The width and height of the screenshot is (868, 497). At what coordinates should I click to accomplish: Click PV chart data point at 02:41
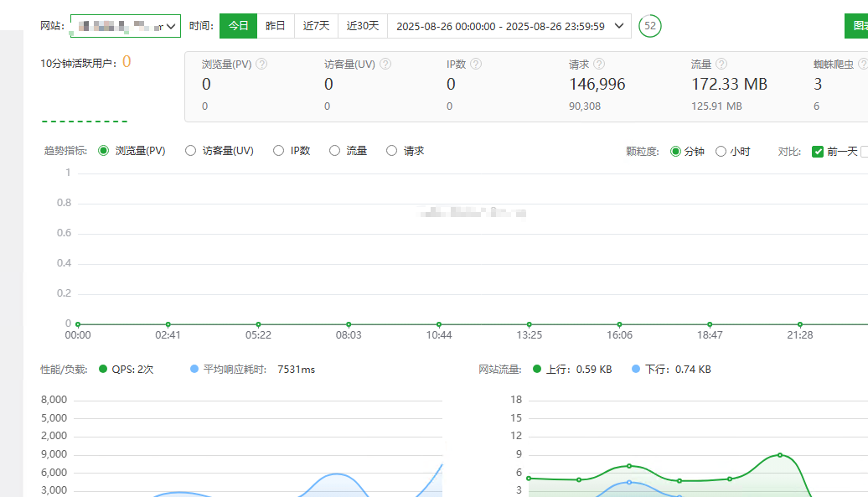pos(168,324)
